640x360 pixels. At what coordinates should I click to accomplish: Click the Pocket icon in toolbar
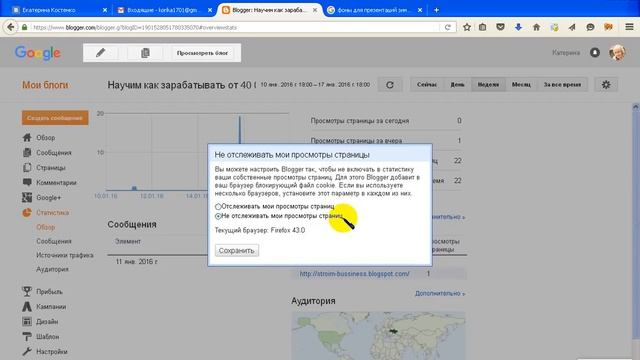(x=500, y=27)
